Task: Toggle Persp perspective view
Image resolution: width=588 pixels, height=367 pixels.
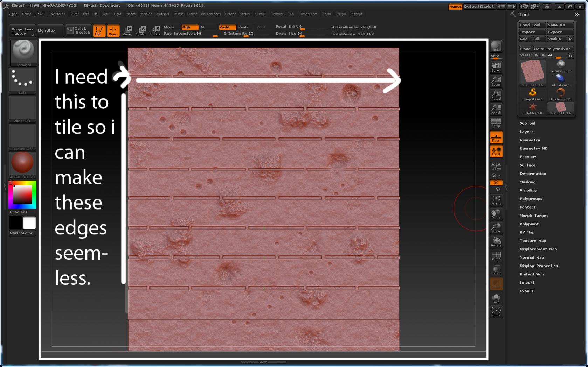Action: pyautogui.click(x=496, y=122)
